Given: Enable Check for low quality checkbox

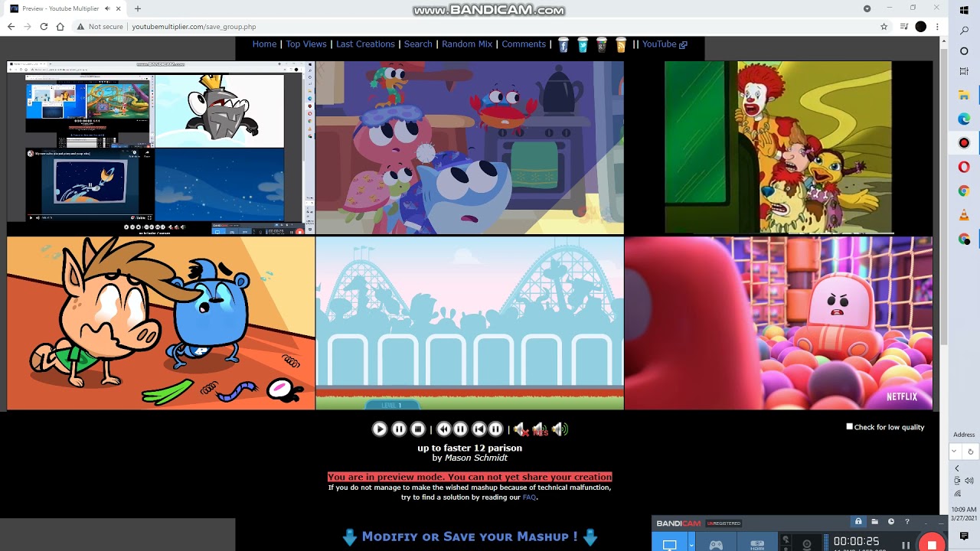Looking at the screenshot, I should coord(849,426).
